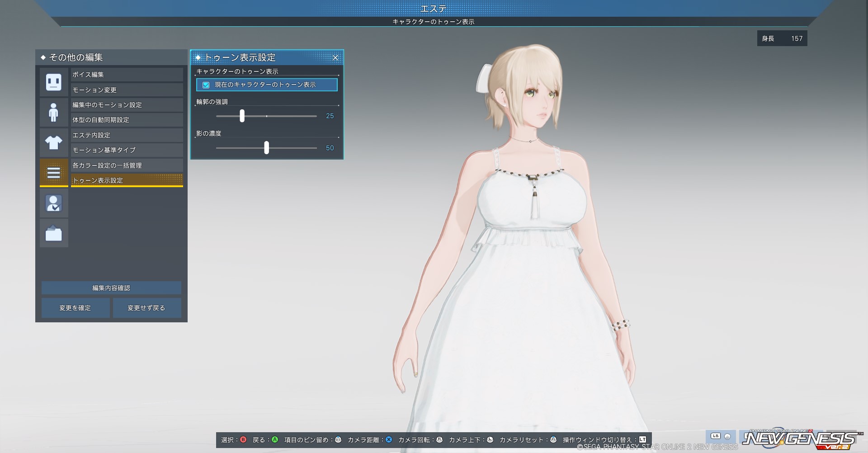
Task: Click the LB indicator icon
Action: click(x=716, y=436)
